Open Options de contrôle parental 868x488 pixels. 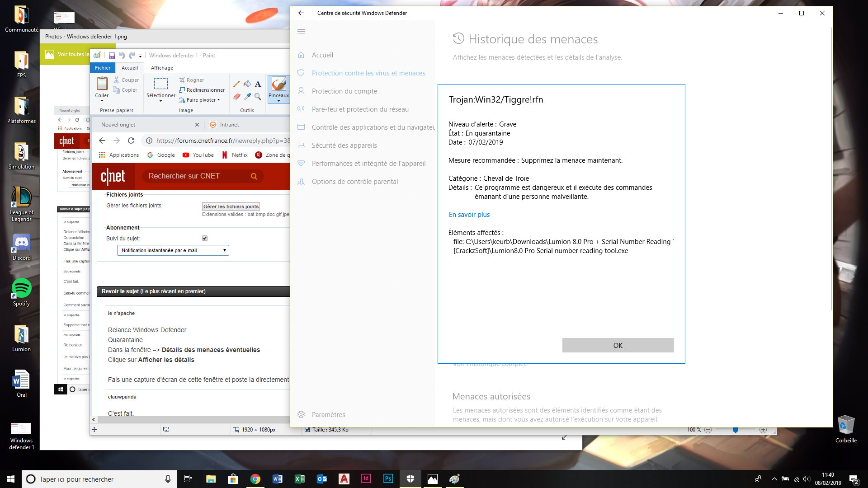click(354, 182)
